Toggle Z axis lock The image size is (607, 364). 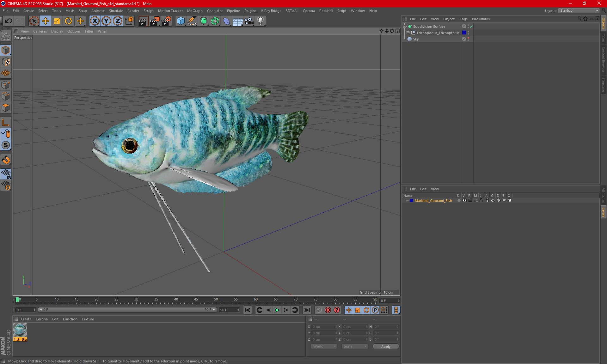118,21
